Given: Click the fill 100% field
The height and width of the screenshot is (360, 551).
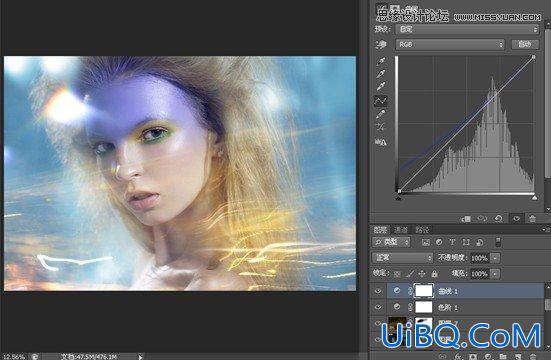Looking at the screenshot, I should (479, 274).
